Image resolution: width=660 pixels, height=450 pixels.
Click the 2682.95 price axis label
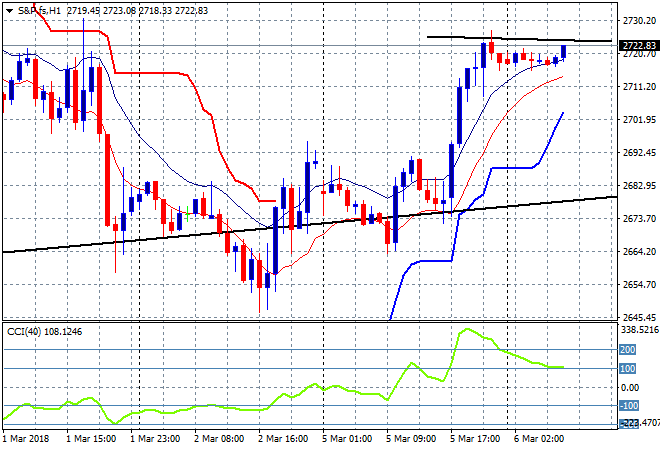[639, 186]
